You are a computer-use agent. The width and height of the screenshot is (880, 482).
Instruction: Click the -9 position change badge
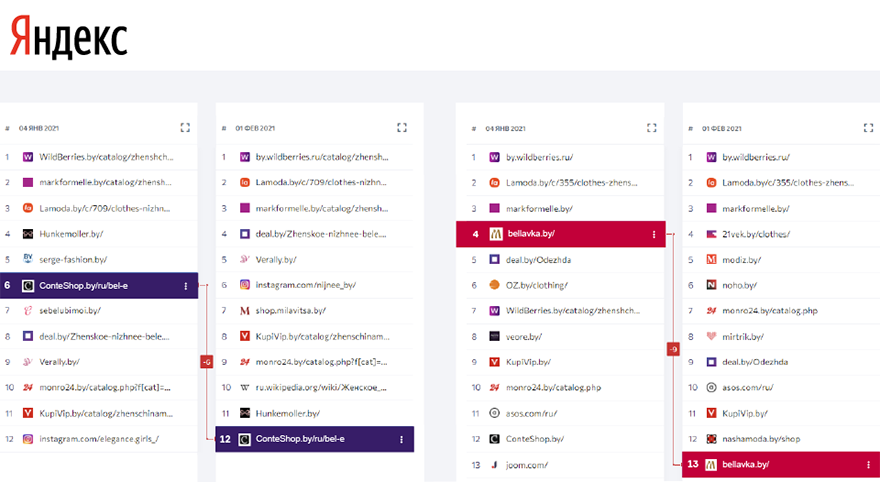pos(674,349)
